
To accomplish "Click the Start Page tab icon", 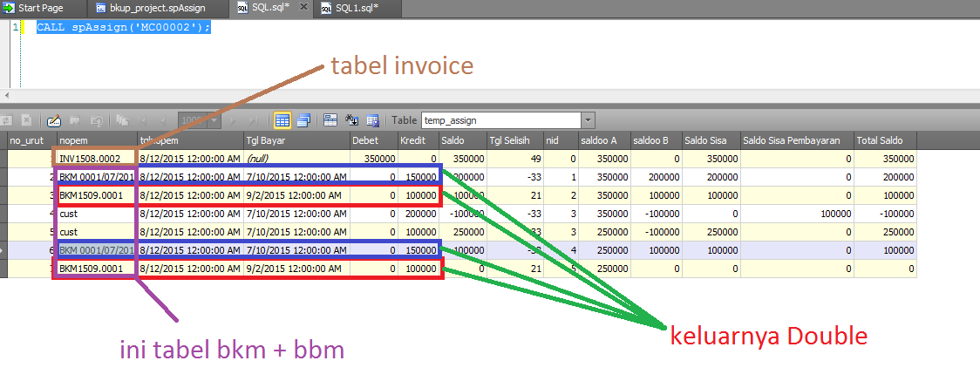I will coord(10,8).
